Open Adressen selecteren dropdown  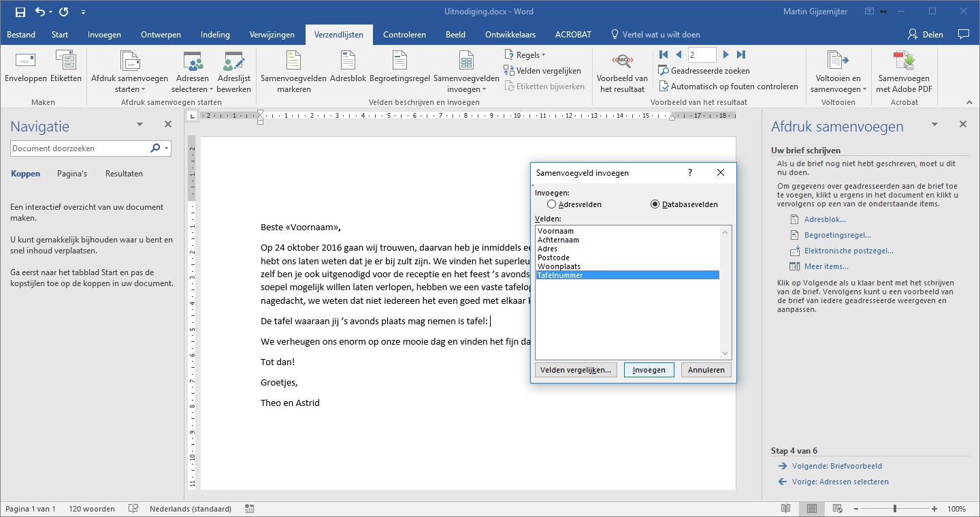tap(192, 72)
